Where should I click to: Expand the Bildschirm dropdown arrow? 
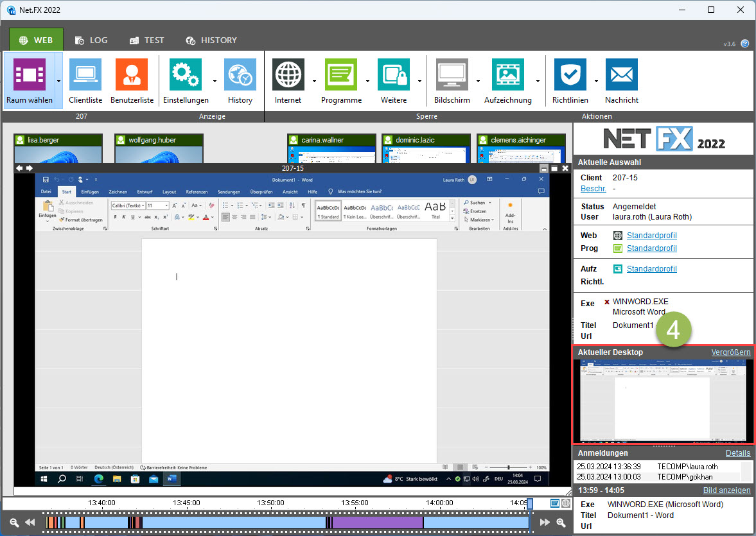coord(478,81)
